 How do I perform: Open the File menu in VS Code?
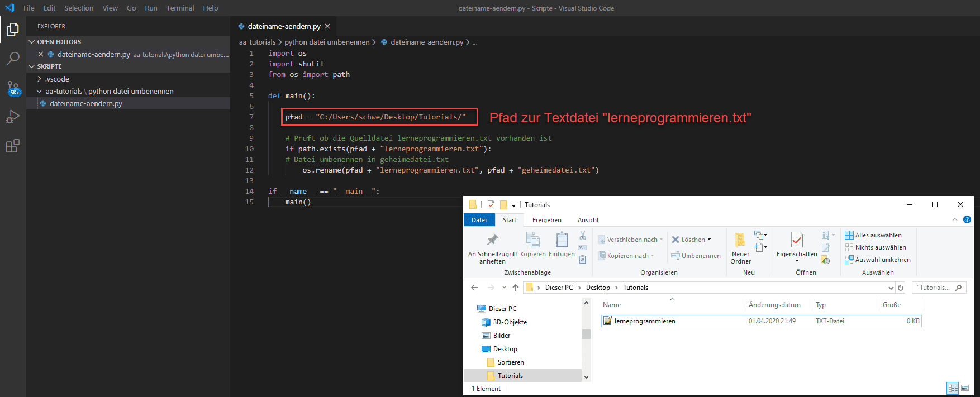point(29,8)
